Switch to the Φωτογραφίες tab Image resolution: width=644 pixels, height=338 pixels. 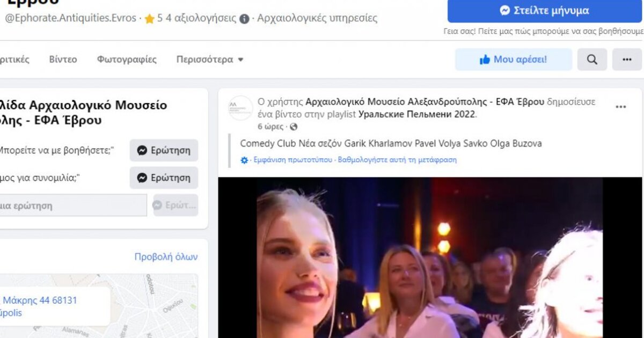click(x=127, y=60)
